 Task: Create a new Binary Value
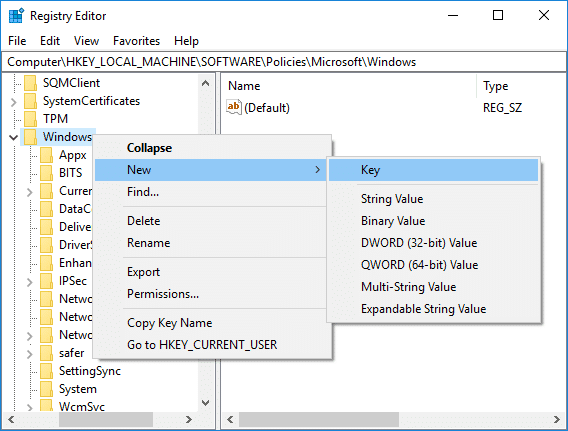(434, 221)
